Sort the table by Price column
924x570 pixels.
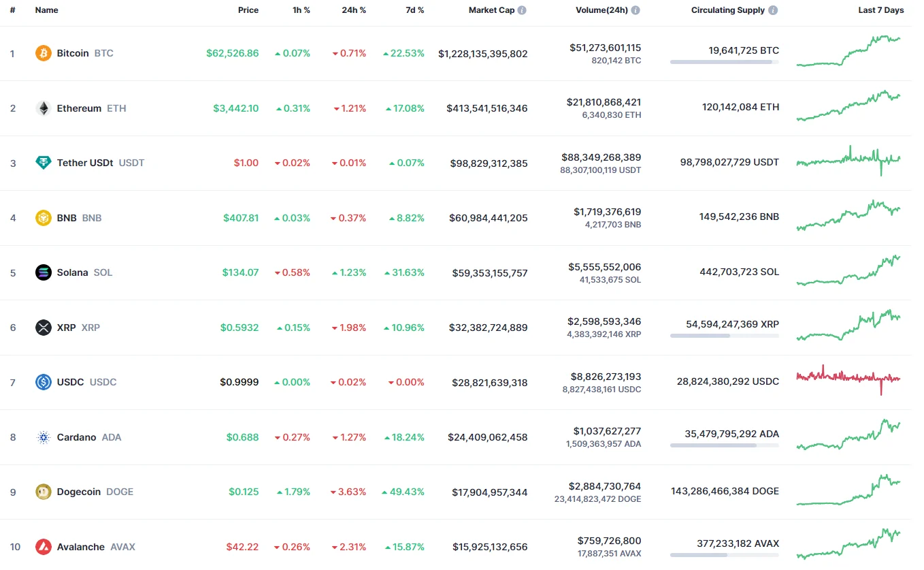tap(248, 10)
